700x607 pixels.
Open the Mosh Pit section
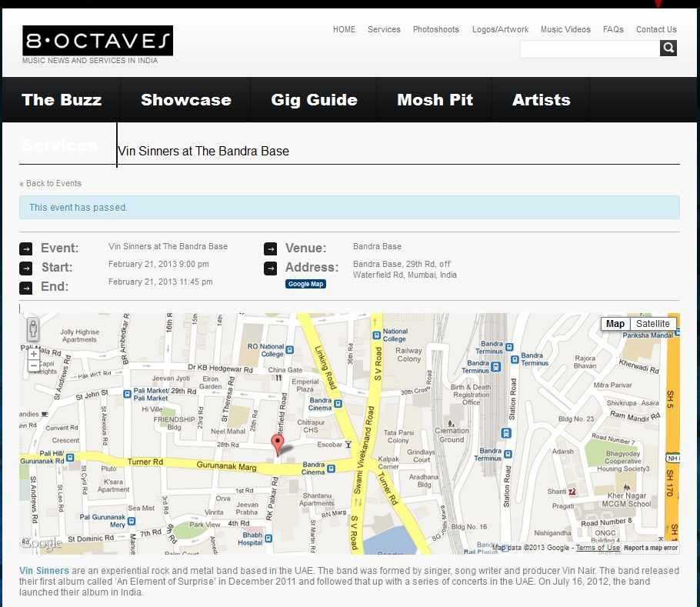click(x=435, y=100)
